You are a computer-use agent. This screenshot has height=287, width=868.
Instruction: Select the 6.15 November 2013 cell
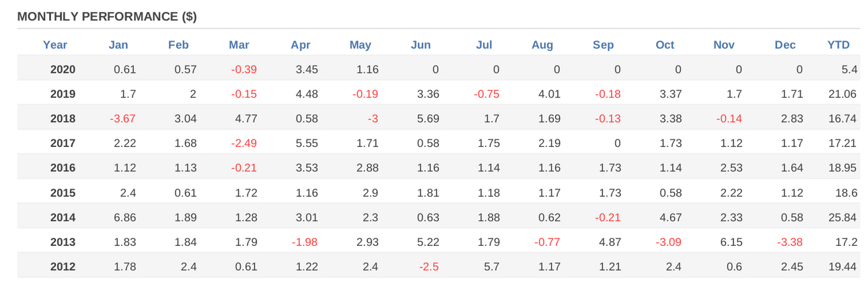pos(731,243)
